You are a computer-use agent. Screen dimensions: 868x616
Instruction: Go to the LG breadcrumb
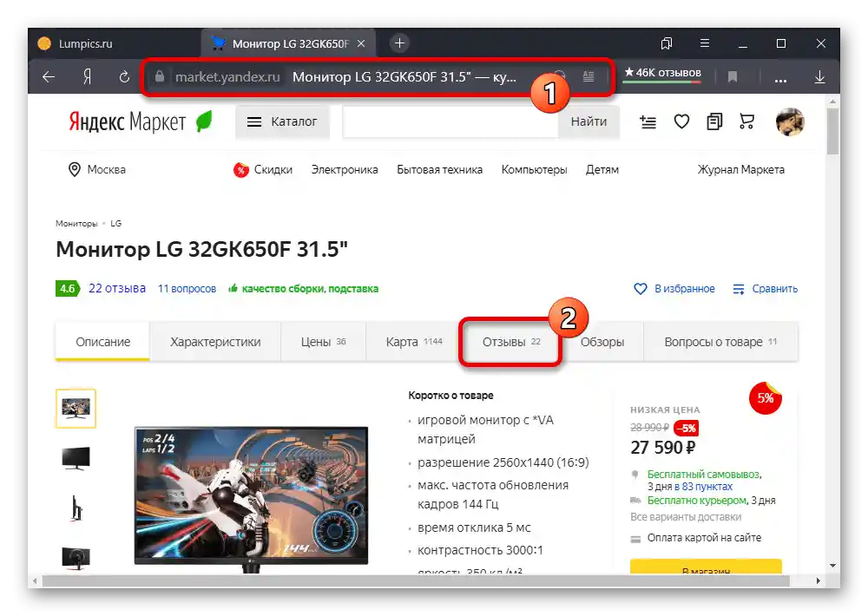[115, 224]
